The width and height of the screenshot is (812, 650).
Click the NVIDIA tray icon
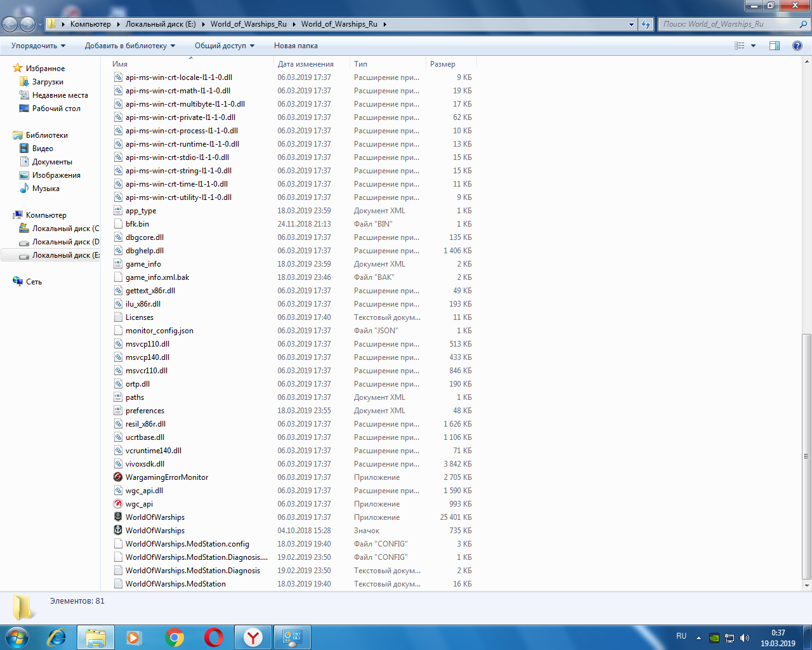[x=714, y=638]
